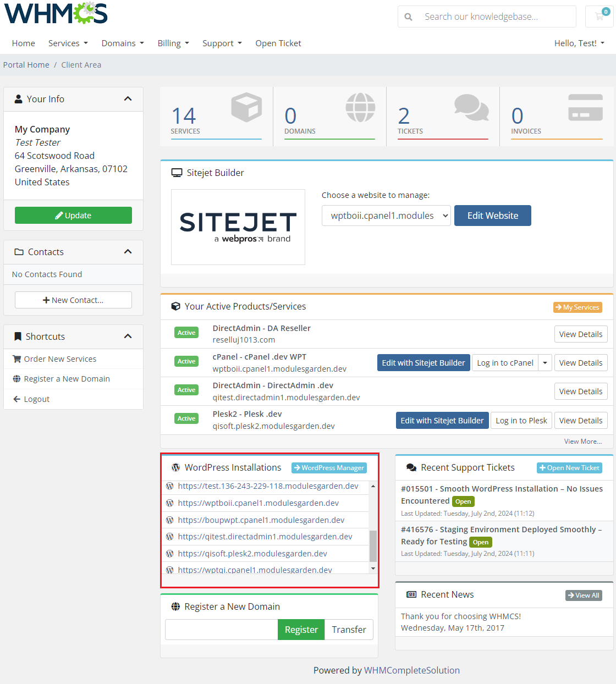
Task: Open the Services dropdown menu
Action: tap(68, 43)
